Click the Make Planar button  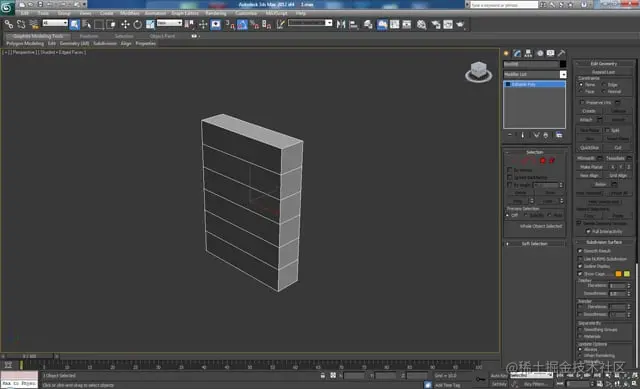tap(591, 167)
